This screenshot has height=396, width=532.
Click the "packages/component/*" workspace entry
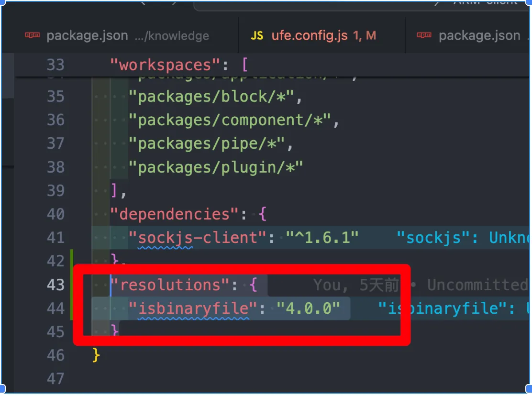(x=233, y=120)
